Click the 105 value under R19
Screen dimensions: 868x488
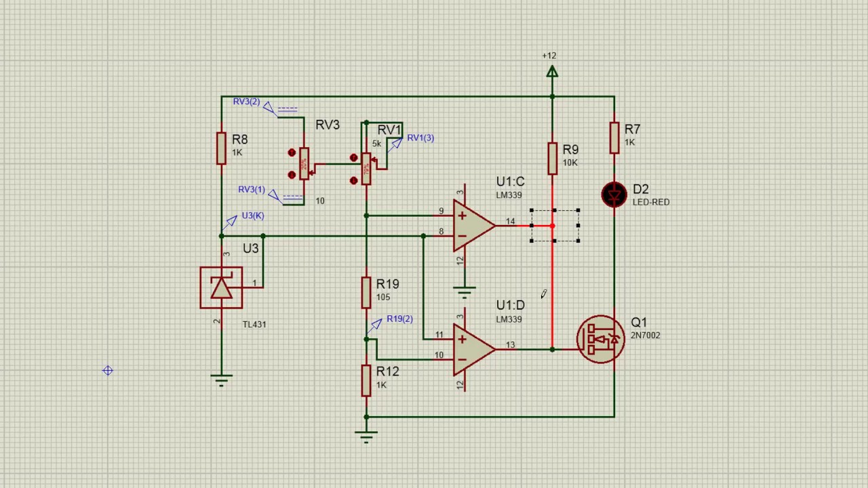tap(382, 298)
